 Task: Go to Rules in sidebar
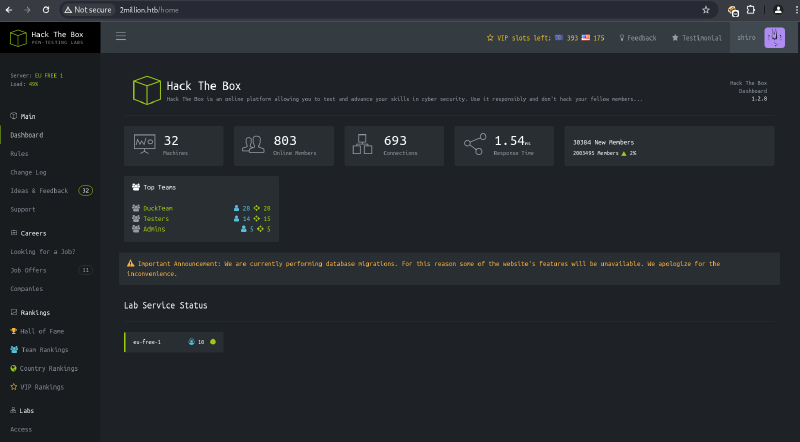[x=19, y=154]
